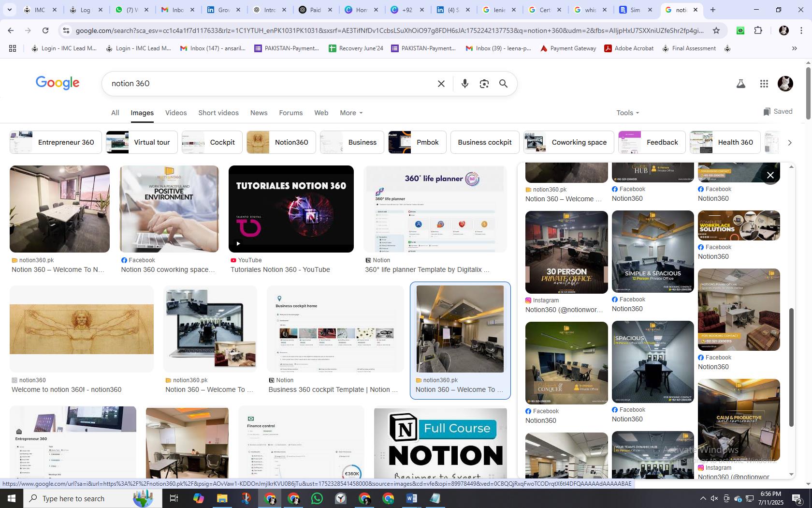
Task: Open File Explorer from the taskbar
Action: [222, 498]
